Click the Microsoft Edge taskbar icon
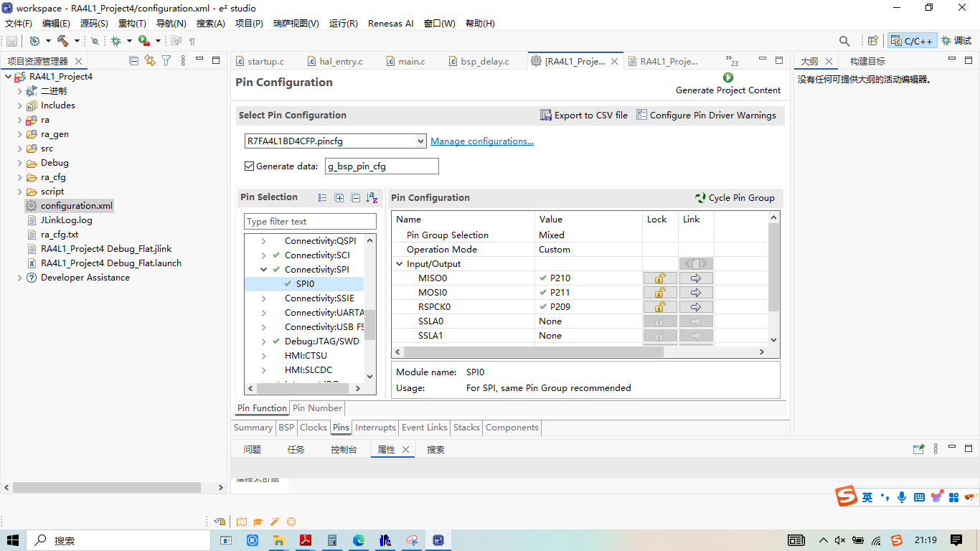 click(359, 540)
